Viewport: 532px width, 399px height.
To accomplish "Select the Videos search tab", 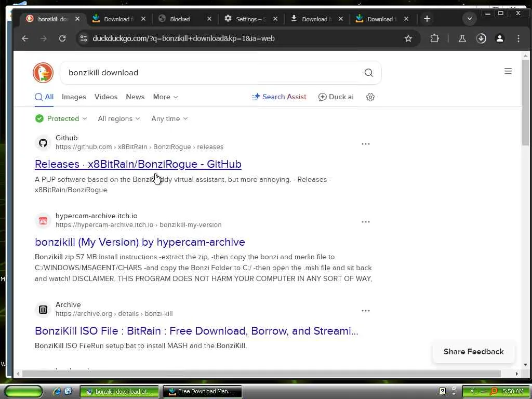I will click(x=106, y=97).
